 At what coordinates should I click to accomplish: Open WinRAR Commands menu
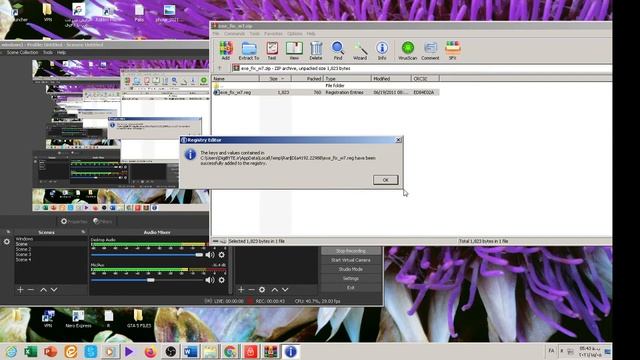point(234,33)
